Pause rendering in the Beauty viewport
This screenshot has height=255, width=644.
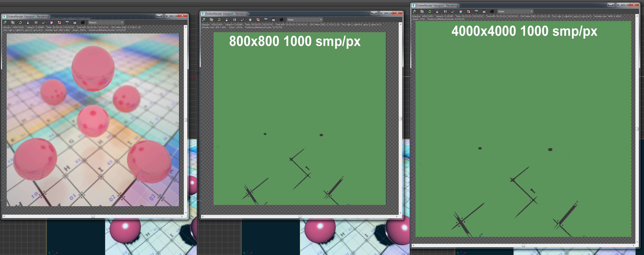click(36, 22)
